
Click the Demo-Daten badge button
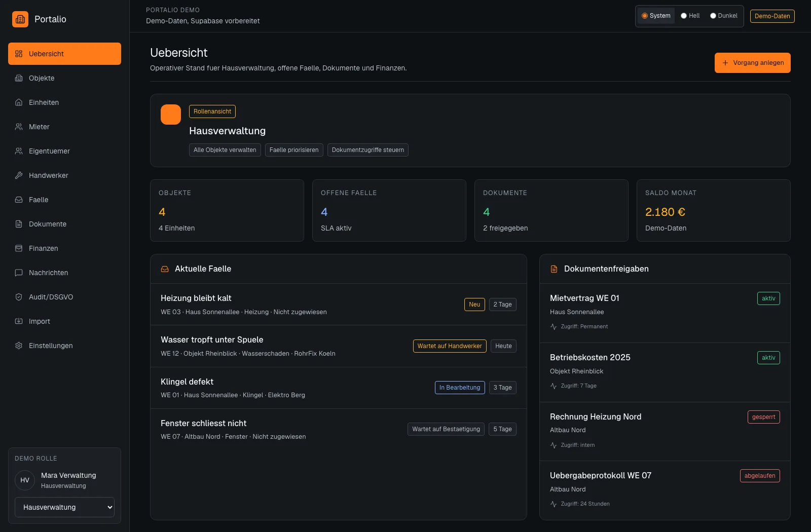click(x=772, y=16)
